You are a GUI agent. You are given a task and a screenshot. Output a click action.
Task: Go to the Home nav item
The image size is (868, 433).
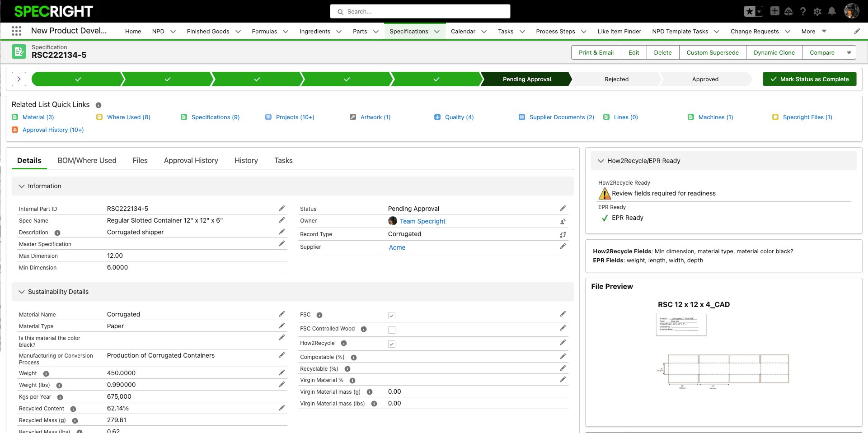tap(133, 31)
